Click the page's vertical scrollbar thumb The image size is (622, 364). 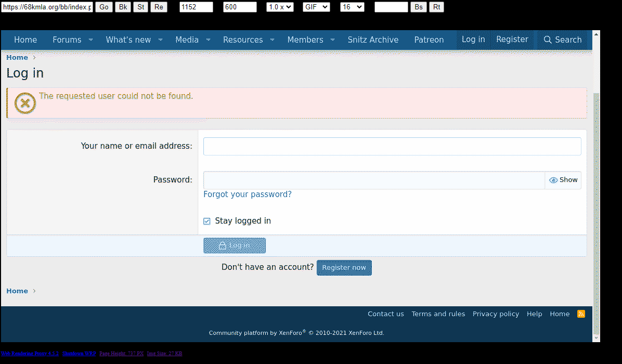tap(596, 214)
